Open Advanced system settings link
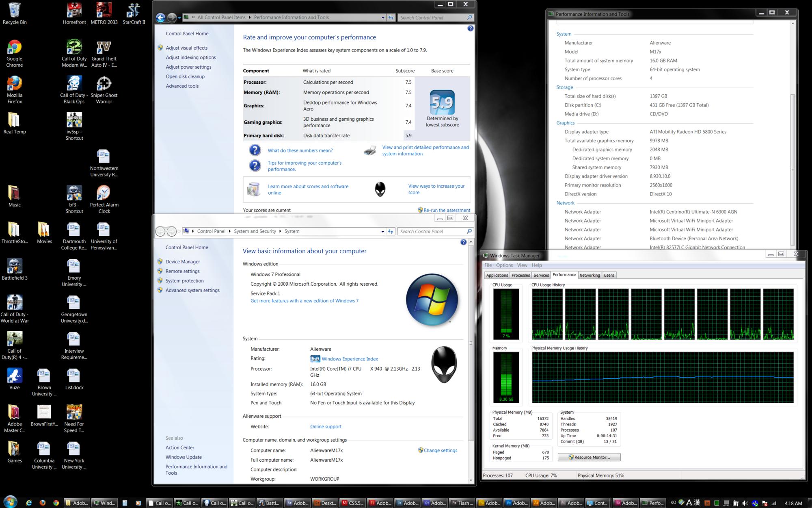The width and height of the screenshot is (812, 508). pos(192,290)
